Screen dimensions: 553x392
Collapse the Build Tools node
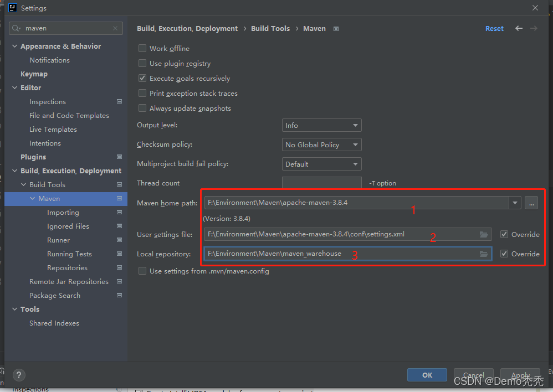[x=24, y=184]
